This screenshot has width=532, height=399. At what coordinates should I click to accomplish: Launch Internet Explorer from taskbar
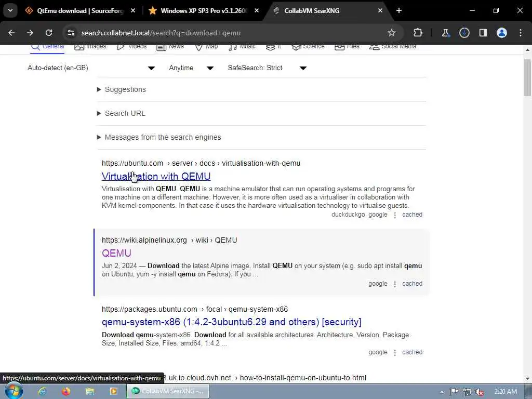[42, 391]
